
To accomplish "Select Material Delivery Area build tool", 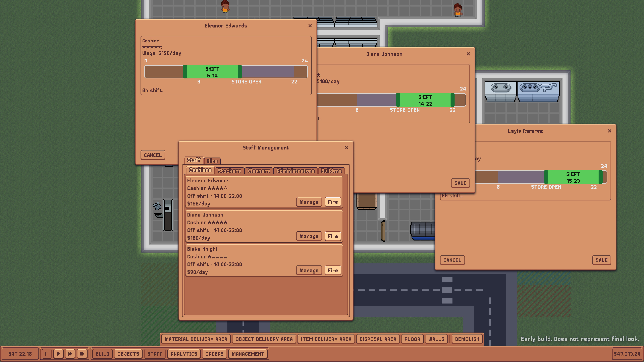I will click(196, 339).
